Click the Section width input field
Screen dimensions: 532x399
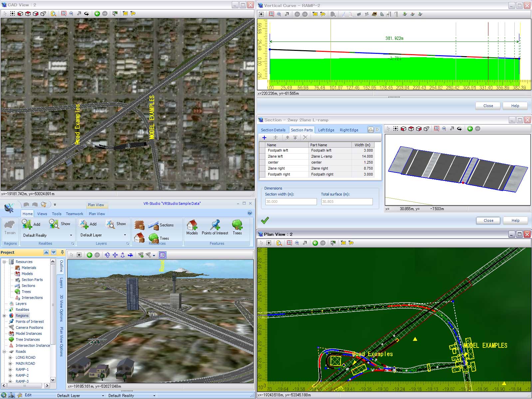tap(291, 201)
